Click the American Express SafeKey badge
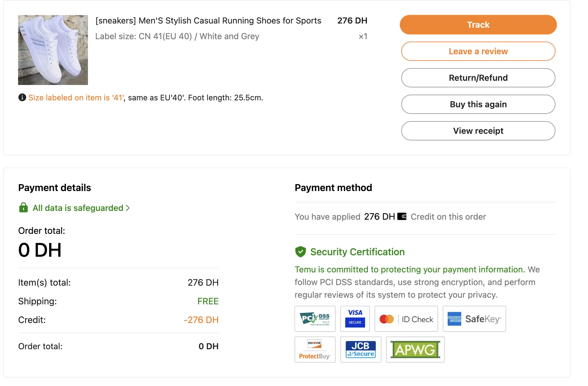The width and height of the screenshot is (588, 386). (x=474, y=319)
